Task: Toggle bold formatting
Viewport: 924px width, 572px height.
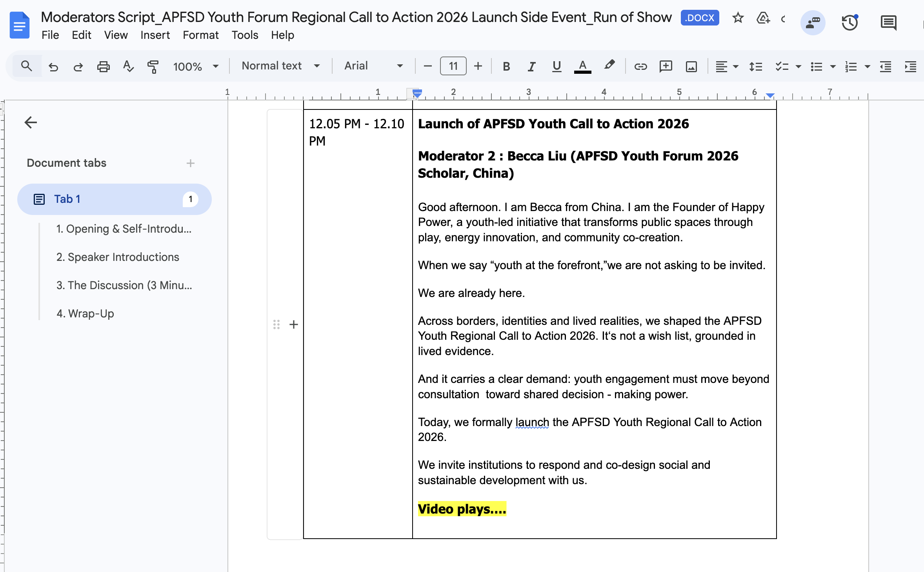Action: pyautogui.click(x=506, y=66)
